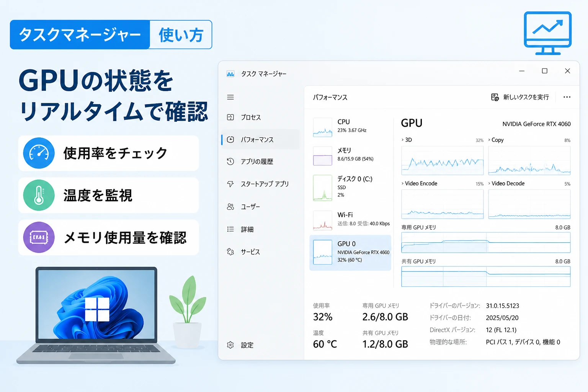Click the large GPU heading
This screenshot has width=588, height=392.
(412, 123)
